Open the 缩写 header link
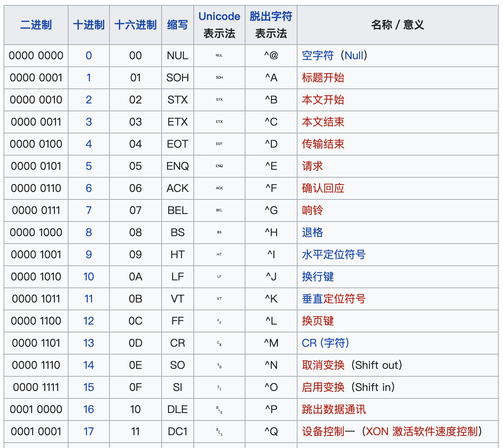Image resolution: width=503 pixels, height=448 pixels. tap(178, 25)
